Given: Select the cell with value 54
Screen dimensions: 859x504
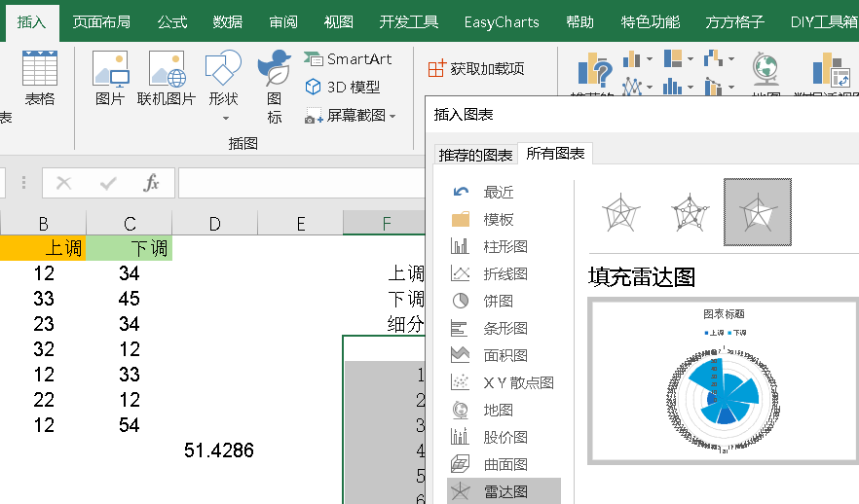Looking at the screenshot, I should pyautogui.click(x=130, y=425).
